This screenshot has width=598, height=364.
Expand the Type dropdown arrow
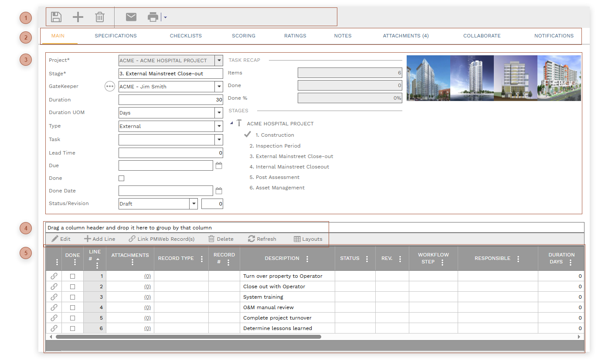point(219,126)
